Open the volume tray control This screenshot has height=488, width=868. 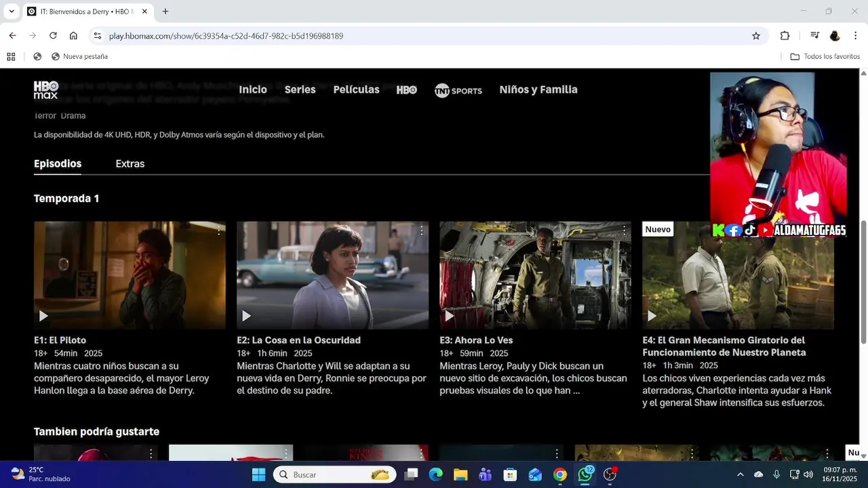808,474
